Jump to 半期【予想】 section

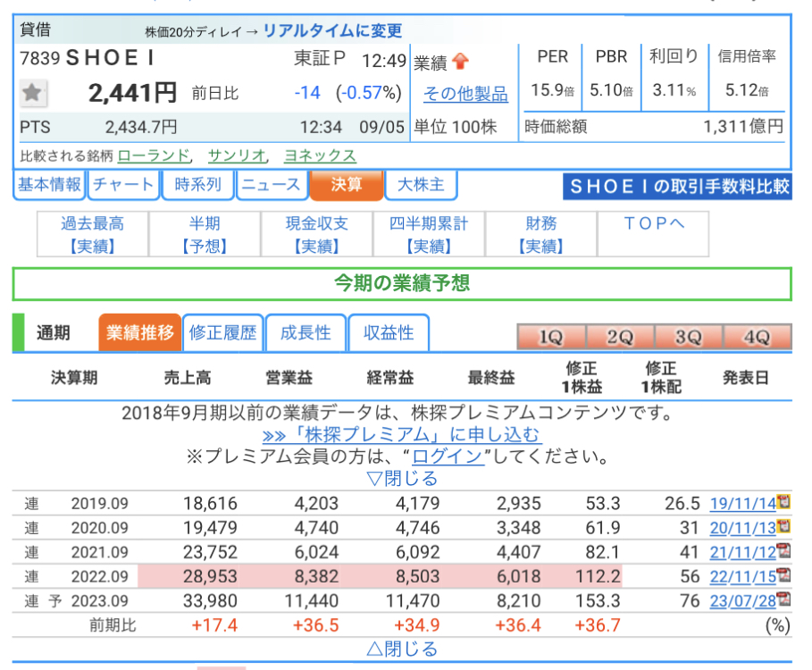(205, 234)
